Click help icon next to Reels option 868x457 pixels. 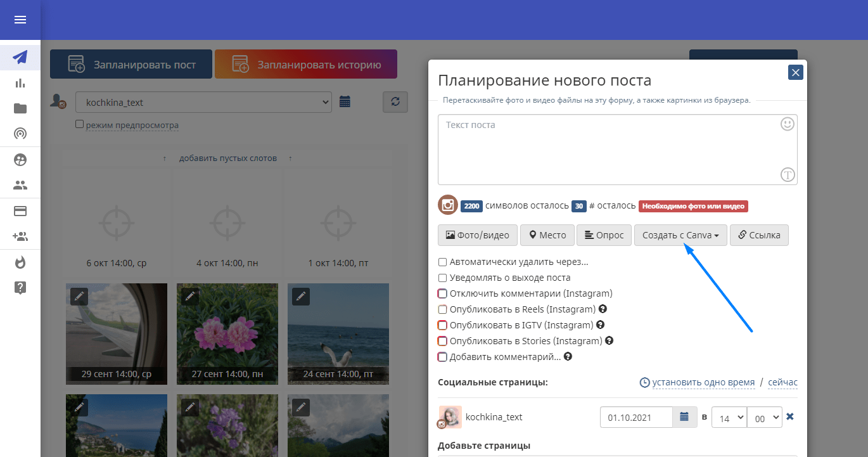603,309
